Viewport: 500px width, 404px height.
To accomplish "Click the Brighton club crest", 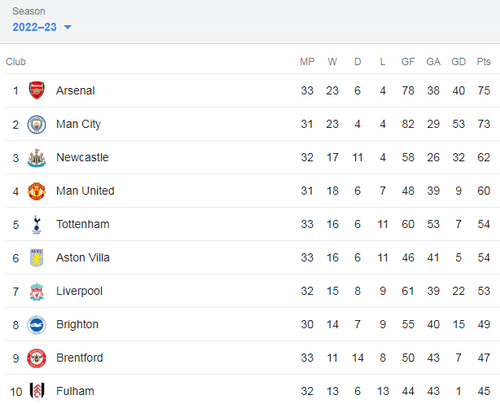I will click(37, 325).
